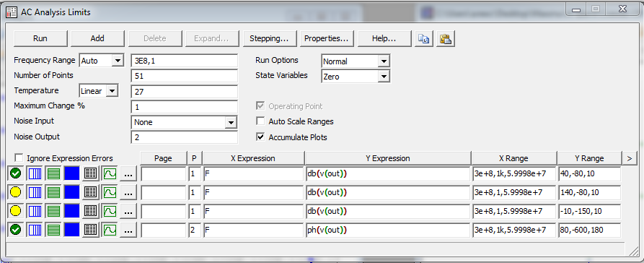Open the Frequency Range Auto dropdown

coord(118,61)
